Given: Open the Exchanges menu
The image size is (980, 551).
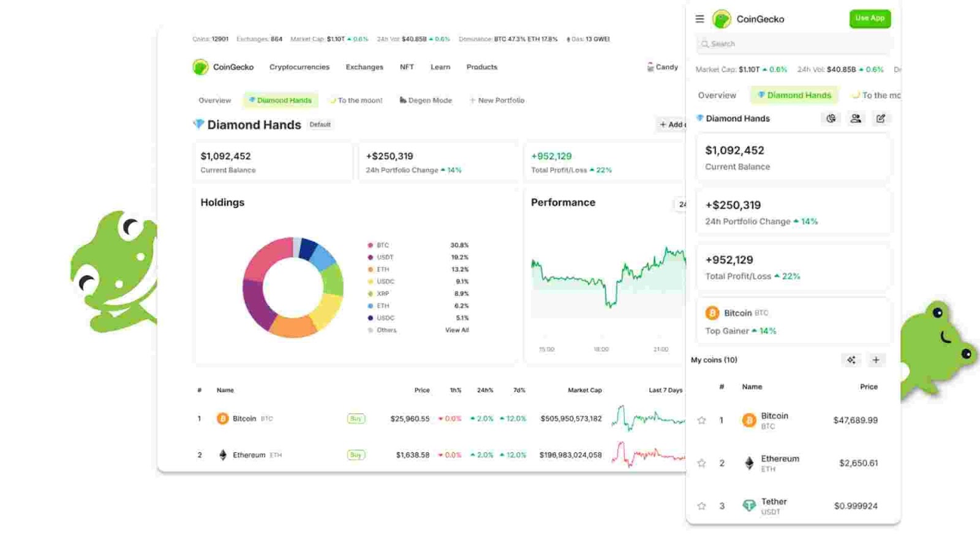Looking at the screenshot, I should pyautogui.click(x=364, y=67).
